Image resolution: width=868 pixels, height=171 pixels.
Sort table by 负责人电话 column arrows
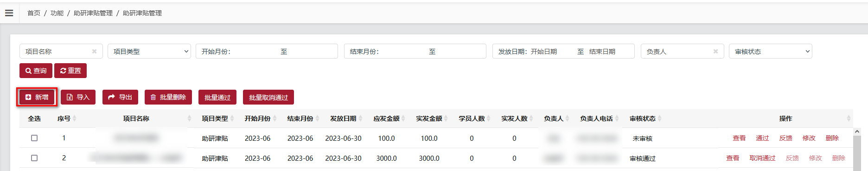pos(617,118)
